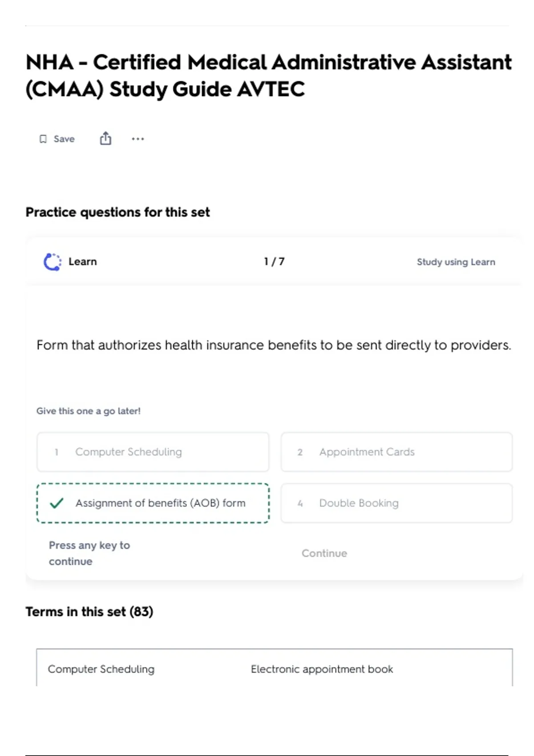Image resolution: width=534 pixels, height=756 pixels.
Task: Click the Electronic appointment book definition
Action: (x=322, y=669)
